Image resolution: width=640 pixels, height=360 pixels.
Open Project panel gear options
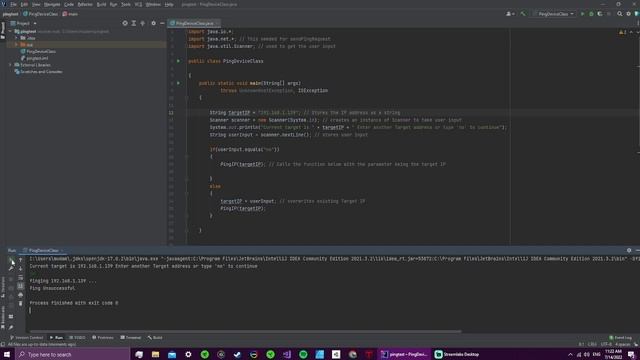coord(153,23)
